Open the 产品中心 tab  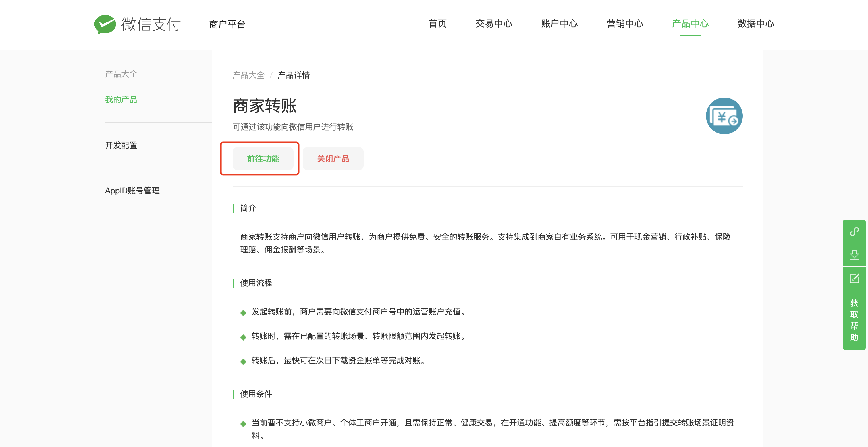[x=690, y=24]
